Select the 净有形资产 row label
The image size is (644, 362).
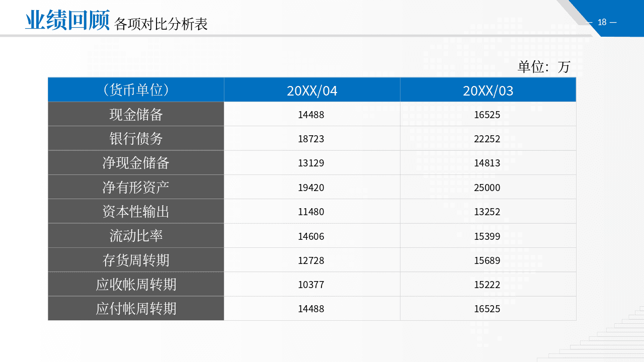click(x=136, y=187)
